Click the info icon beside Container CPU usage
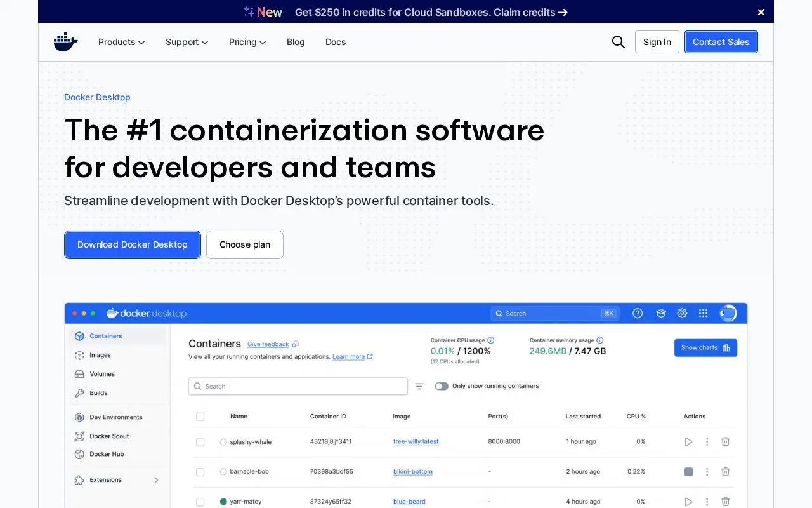This screenshot has height=508, width=812. [x=491, y=340]
